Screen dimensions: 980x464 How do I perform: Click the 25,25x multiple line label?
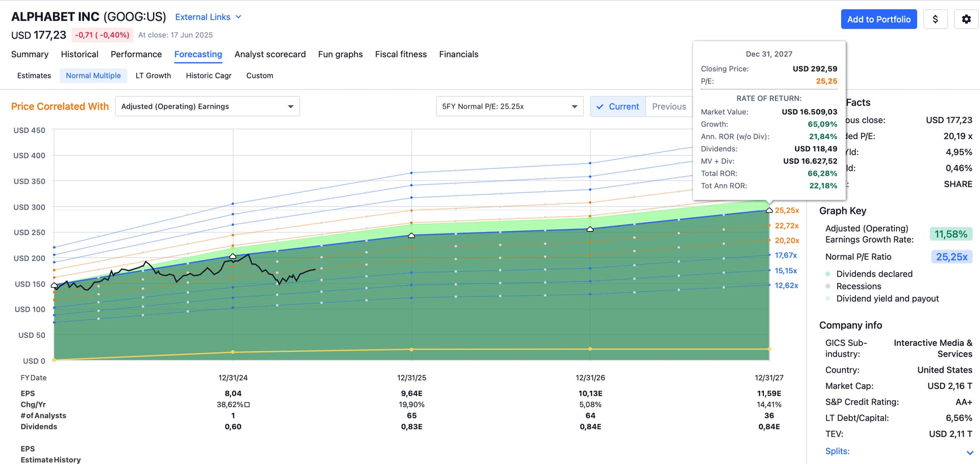(x=787, y=211)
